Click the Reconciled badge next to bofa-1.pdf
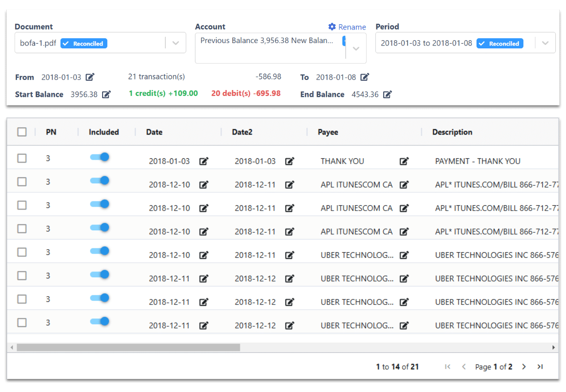 pos(84,44)
